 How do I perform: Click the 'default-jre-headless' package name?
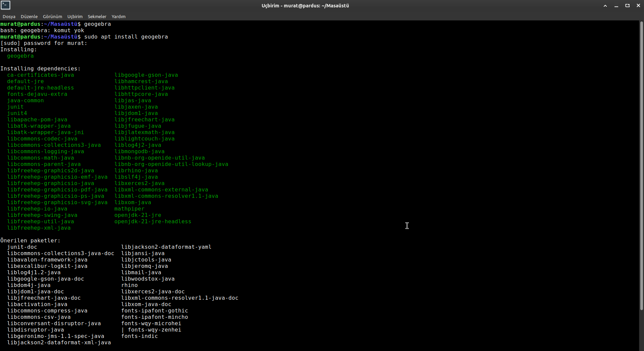pos(41,88)
